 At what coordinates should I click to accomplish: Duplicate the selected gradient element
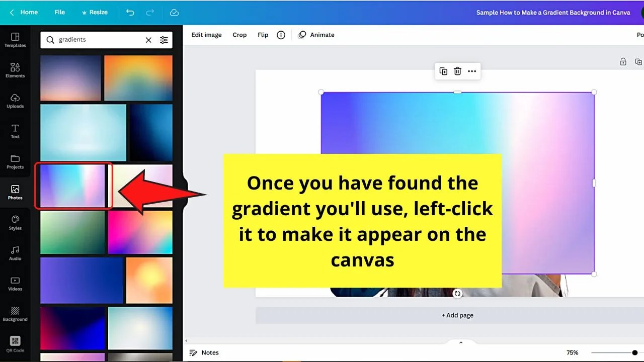click(x=443, y=71)
